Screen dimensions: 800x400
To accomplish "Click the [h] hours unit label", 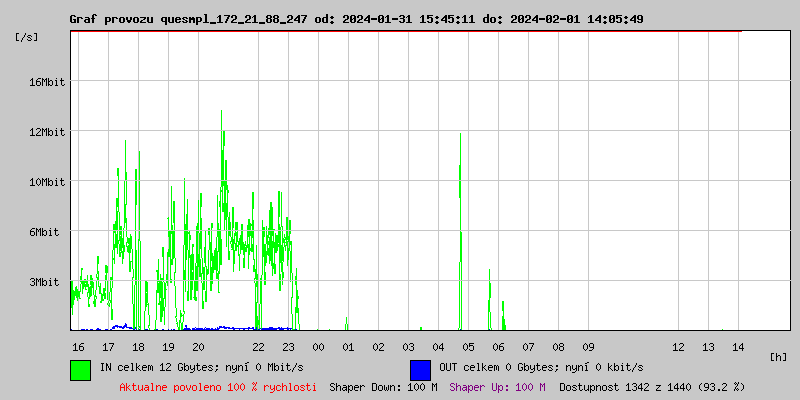I will pyautogui.click(x=779, y=356).
